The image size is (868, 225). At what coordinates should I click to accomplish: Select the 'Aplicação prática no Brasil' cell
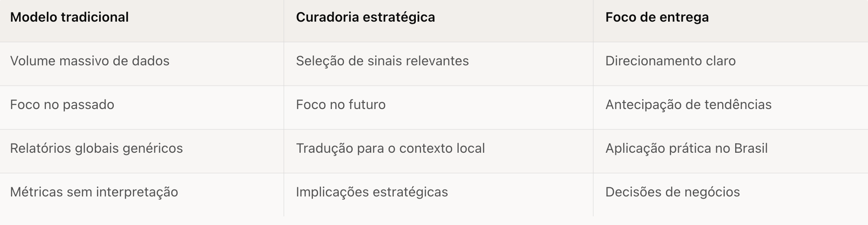coord(686,148)
